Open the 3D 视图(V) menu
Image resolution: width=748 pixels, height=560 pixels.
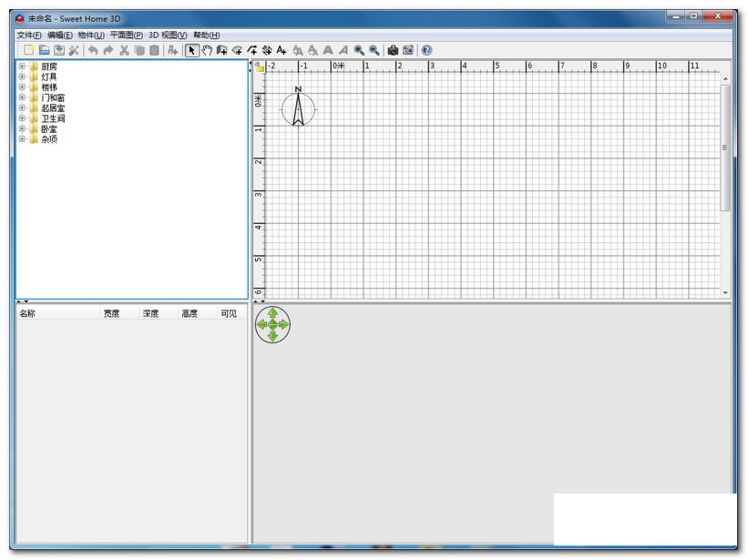click(x=168, y=35)
